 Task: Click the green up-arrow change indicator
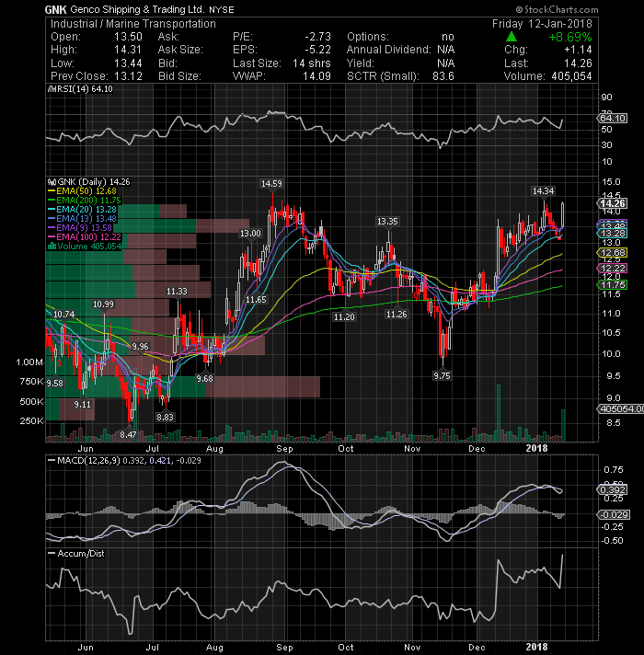click(512, 37)
